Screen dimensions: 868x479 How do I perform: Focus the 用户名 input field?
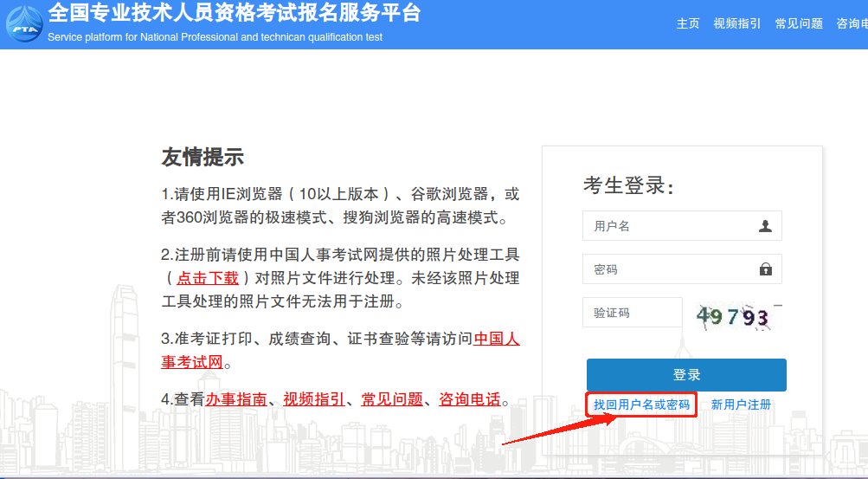click(x=666, y=226)
